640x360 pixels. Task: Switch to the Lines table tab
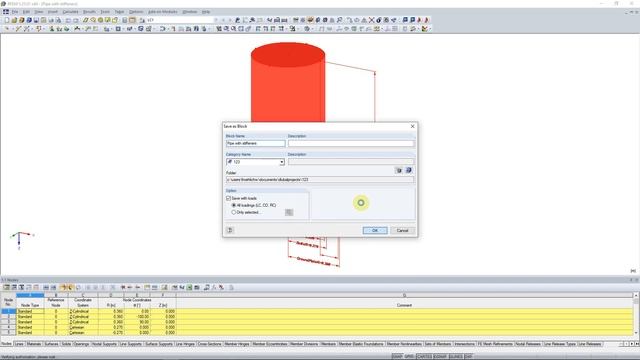tap(19, 344)
